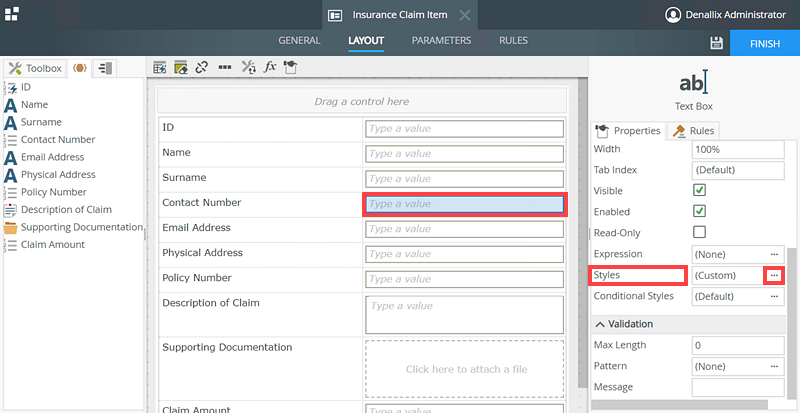Click the Supporting Documentation attach file area
800x413 pixels.
[465, 369]
